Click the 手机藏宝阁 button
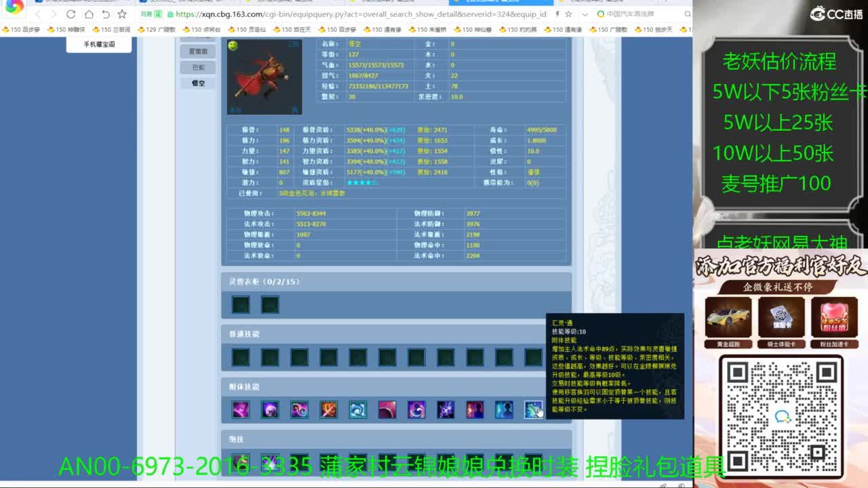The height and width of the screenshot is (488, 868). pyautogui.click(x=99, y=44)
